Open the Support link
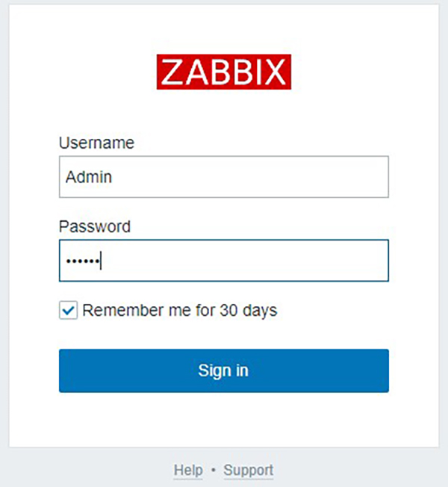448x487 pixels. point(249,470)
